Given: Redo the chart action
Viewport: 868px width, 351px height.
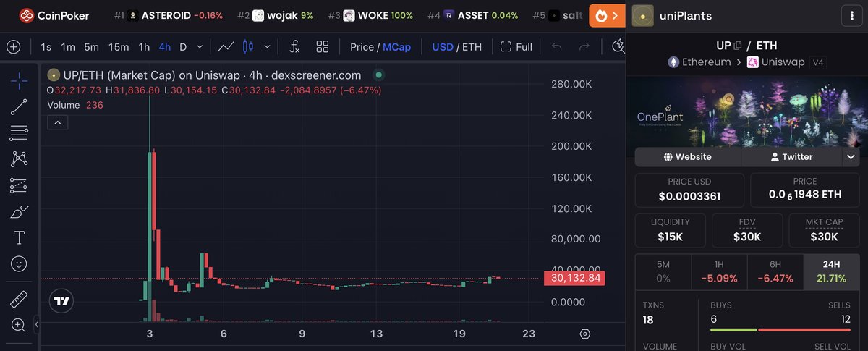Looking at the screenshot, I should click(584, 47).
